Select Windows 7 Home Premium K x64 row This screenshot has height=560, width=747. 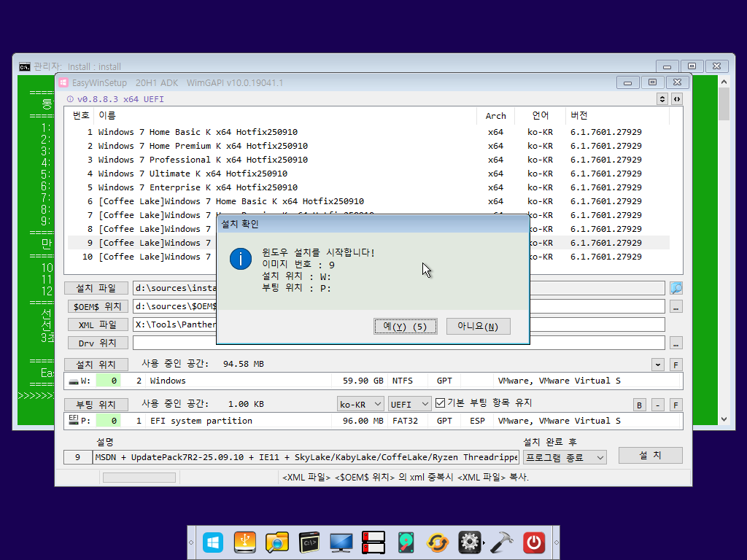click(x=368, y=146)
